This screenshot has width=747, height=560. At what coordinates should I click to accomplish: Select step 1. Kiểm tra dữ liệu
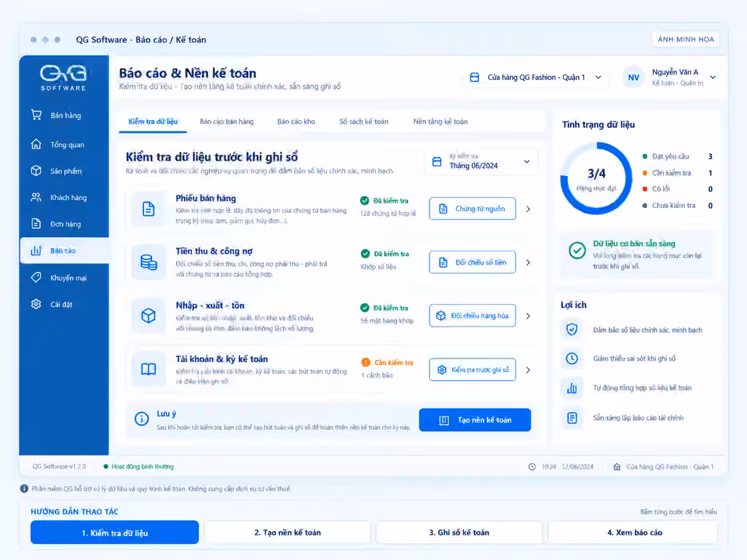(x=115, y=533)
